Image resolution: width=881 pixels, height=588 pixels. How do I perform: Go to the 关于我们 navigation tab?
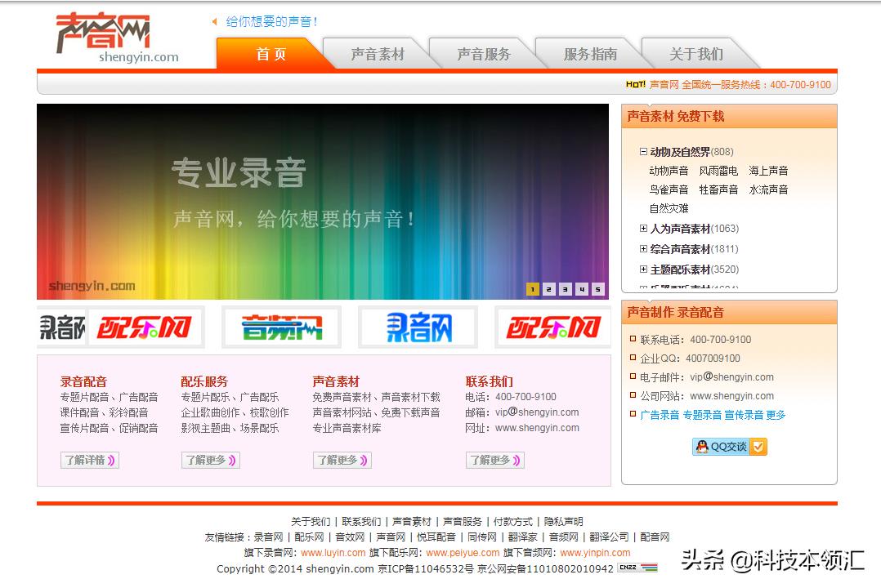tap(696, 54)
